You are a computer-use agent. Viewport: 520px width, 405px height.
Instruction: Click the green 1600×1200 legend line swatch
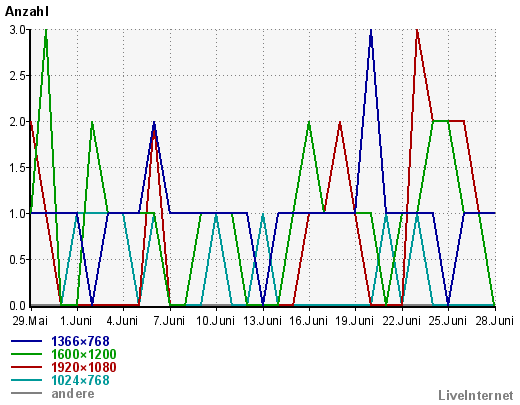(26, 354)
